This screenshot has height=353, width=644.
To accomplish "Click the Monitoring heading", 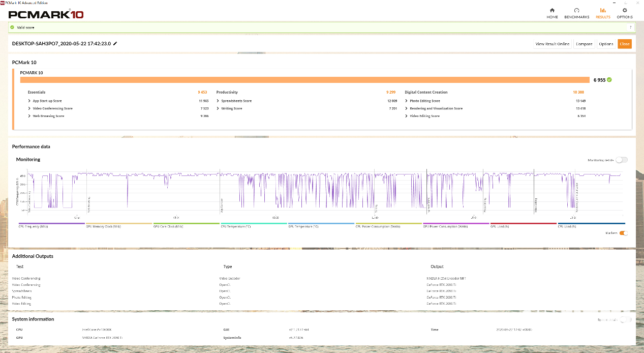I will tap(28, 160).
